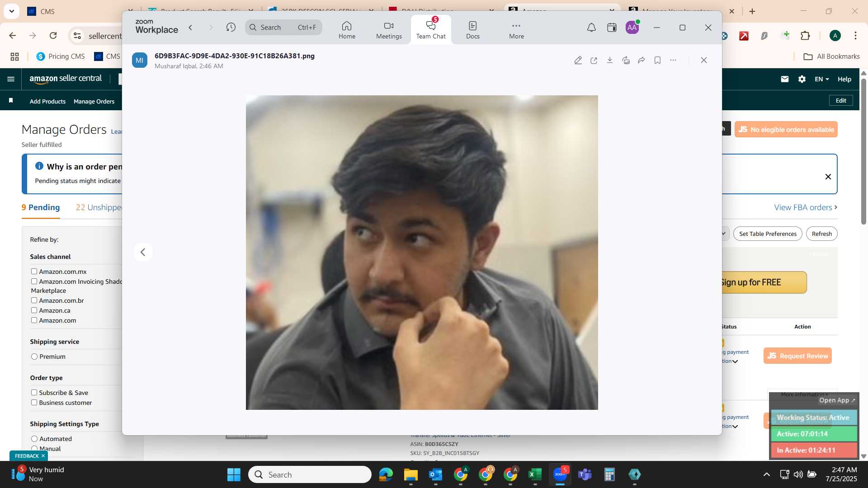868x488 pixels.
Task: Open Docs tab in Zoom
Action: [473, 30]
